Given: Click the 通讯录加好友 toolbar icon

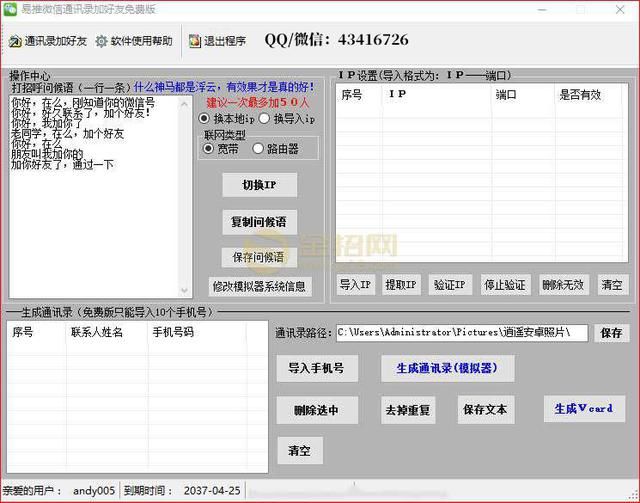Looking at the screenshot, I should pyautogui.click(x=15, y=42).
